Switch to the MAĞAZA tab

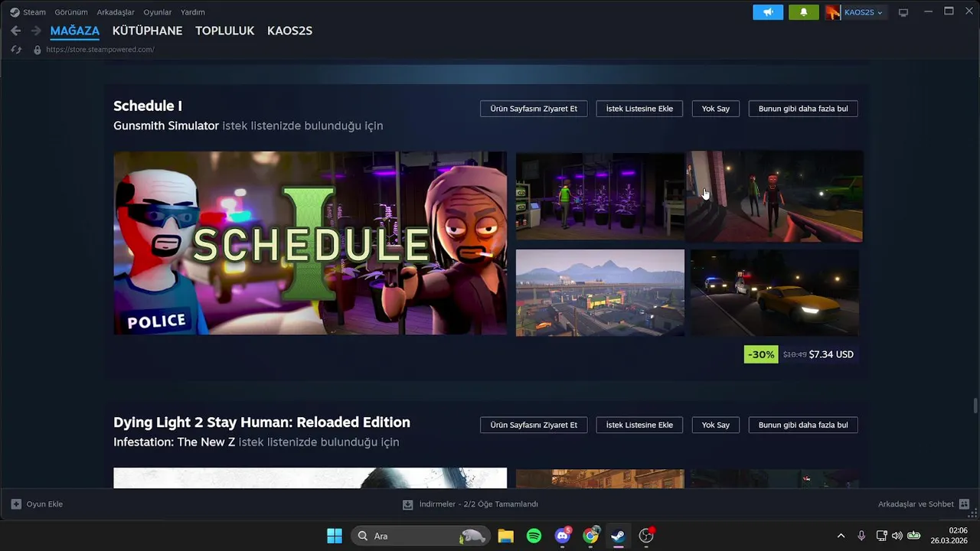(x=75, y=31)
